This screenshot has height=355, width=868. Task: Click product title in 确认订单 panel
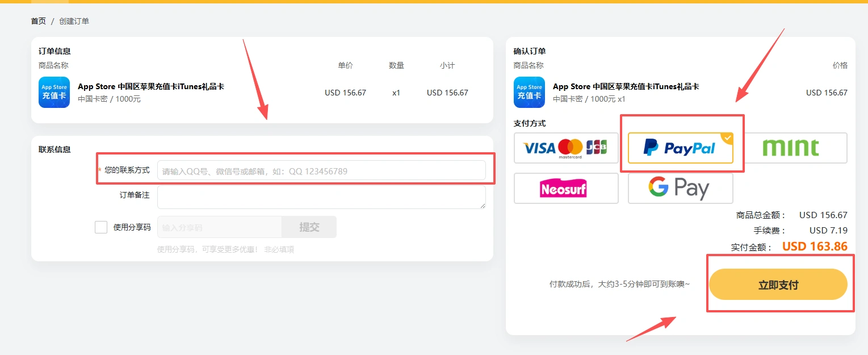coord(626,87)
